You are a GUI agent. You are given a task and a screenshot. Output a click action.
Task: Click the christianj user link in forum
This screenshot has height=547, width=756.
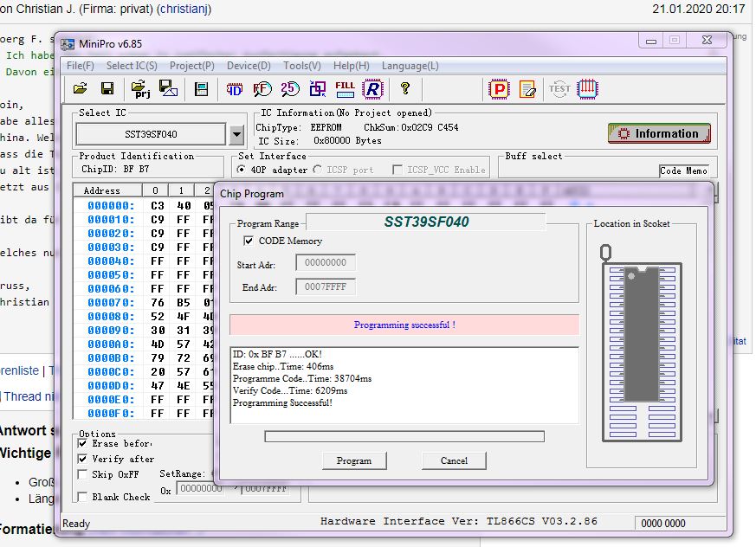coord(184,9)
